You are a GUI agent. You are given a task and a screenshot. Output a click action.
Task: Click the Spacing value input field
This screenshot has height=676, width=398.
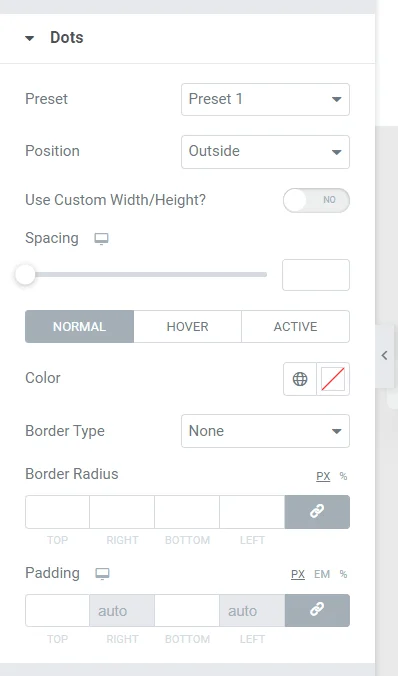[316, 275]
